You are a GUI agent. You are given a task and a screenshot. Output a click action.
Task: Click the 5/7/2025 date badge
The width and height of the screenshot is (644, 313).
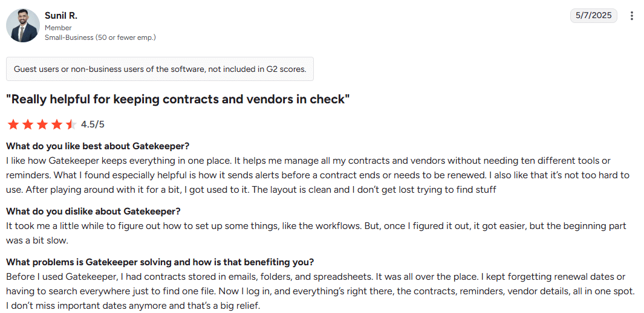(x=593, y=16)
